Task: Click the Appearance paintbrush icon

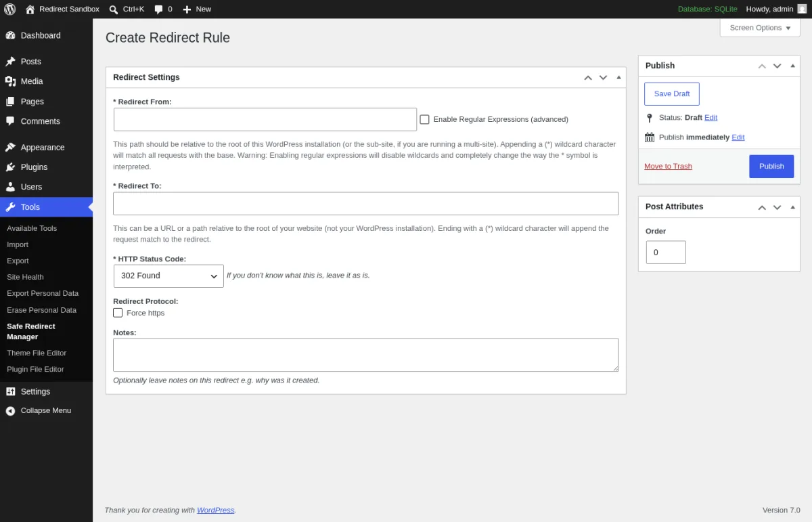Action: [x=10, y=147]
